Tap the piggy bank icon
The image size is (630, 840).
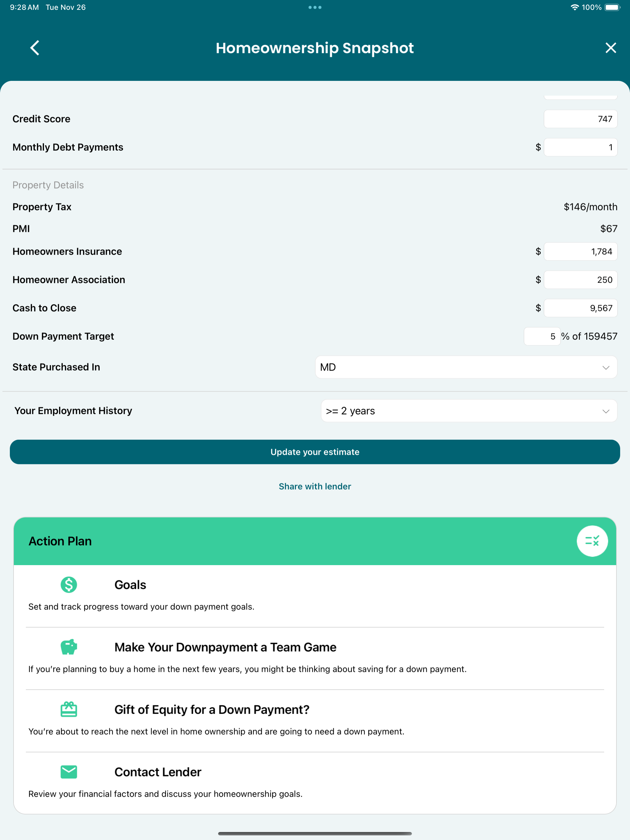click(69, 647)
